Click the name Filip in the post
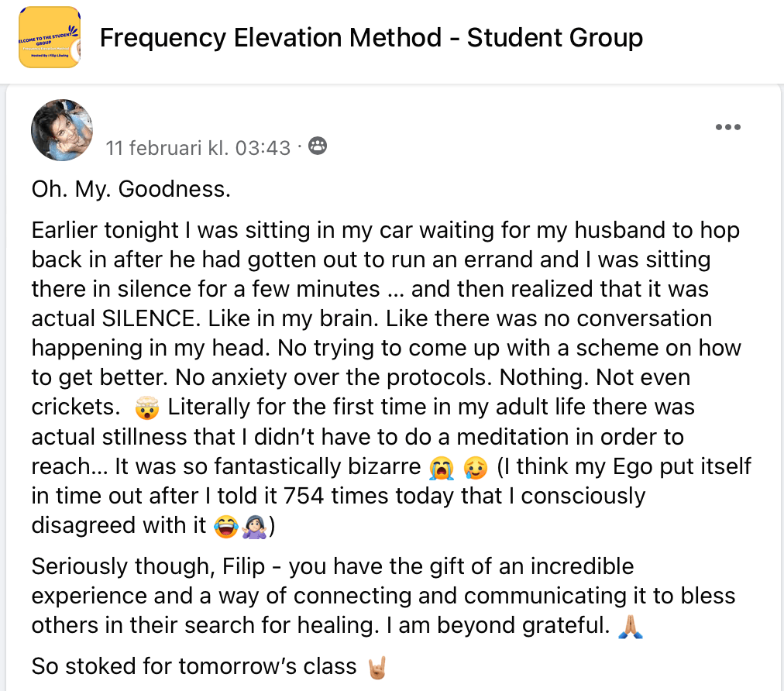 click(243, 566)
